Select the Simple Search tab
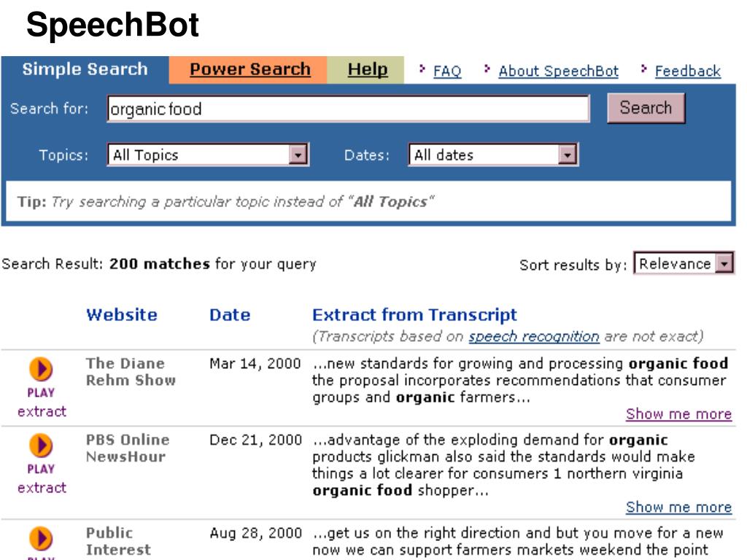 click(85, 69)
